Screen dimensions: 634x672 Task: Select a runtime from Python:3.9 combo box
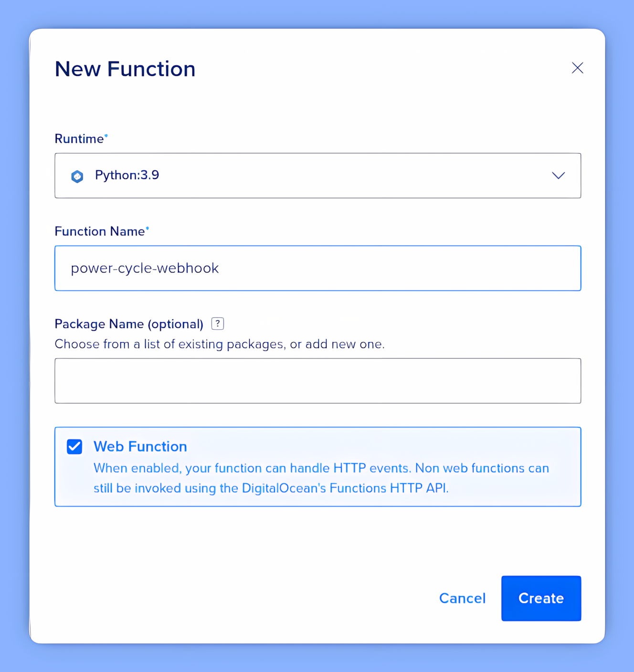point(318,176)
